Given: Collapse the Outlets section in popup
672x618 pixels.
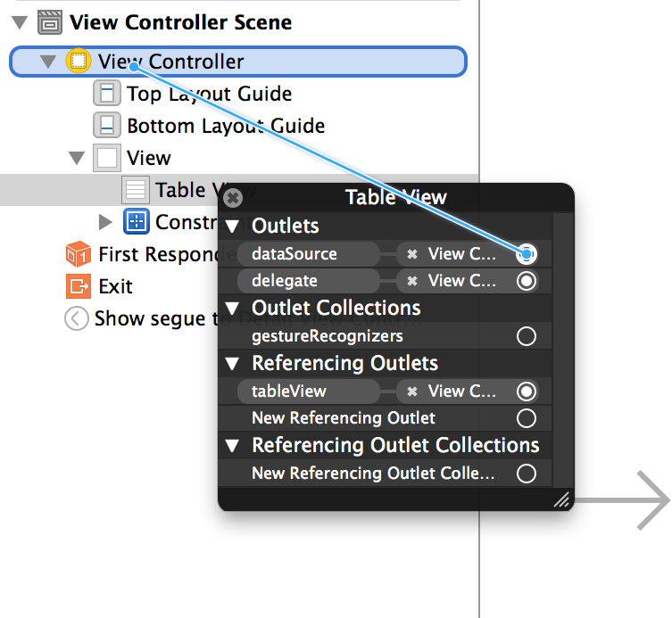Looking at the screenshot, I should tap(233, 227).
